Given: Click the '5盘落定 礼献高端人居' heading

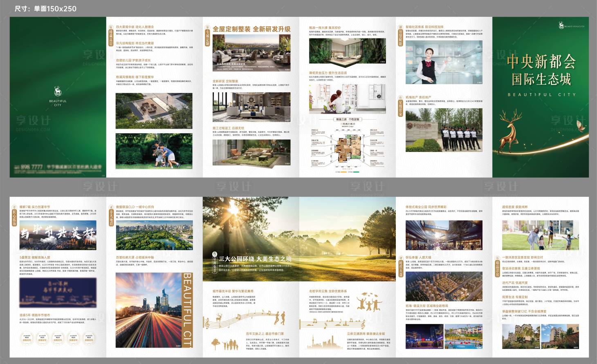Looking at the screenshot, I should (x=35, y=257).
